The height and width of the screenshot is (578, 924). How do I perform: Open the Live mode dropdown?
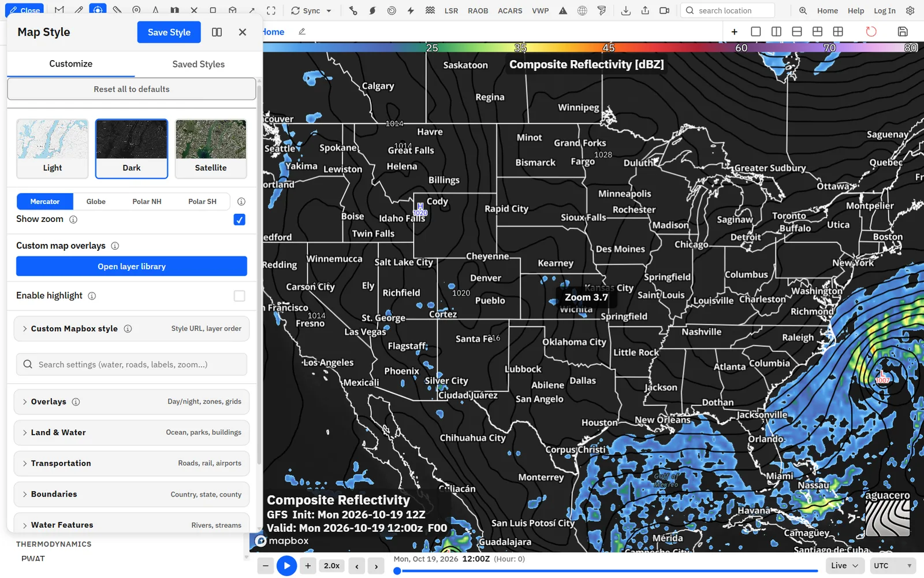click(844, 565)
